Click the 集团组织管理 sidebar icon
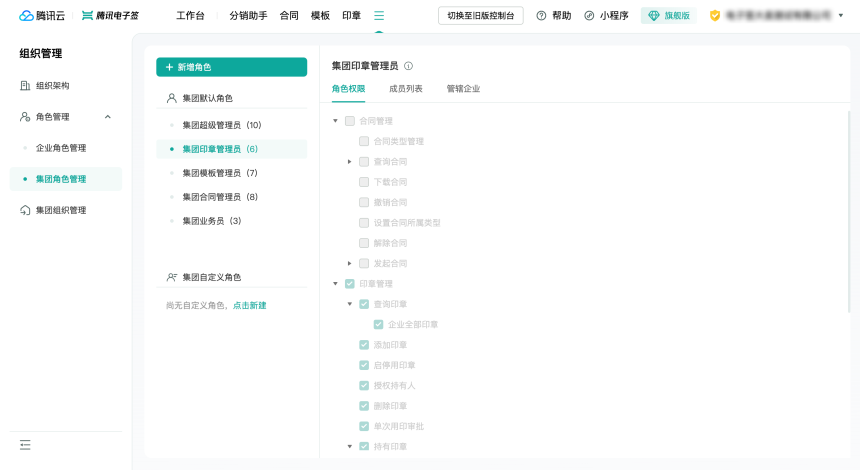860x470 pixels. click(x=25, y=210)
